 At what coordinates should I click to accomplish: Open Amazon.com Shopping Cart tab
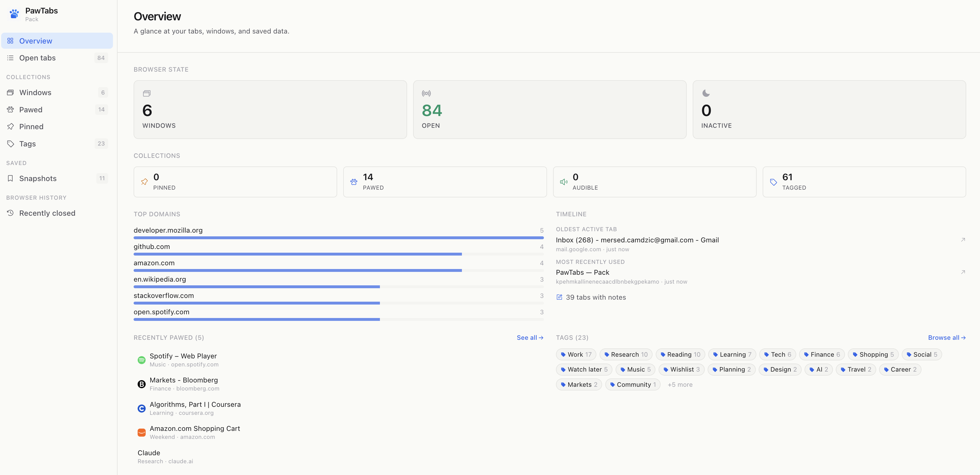339,432
